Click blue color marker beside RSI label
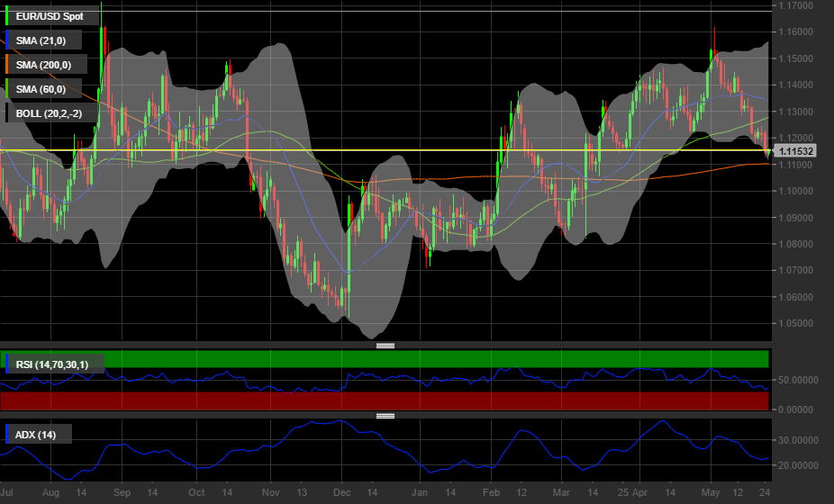 tap(8, 364)
